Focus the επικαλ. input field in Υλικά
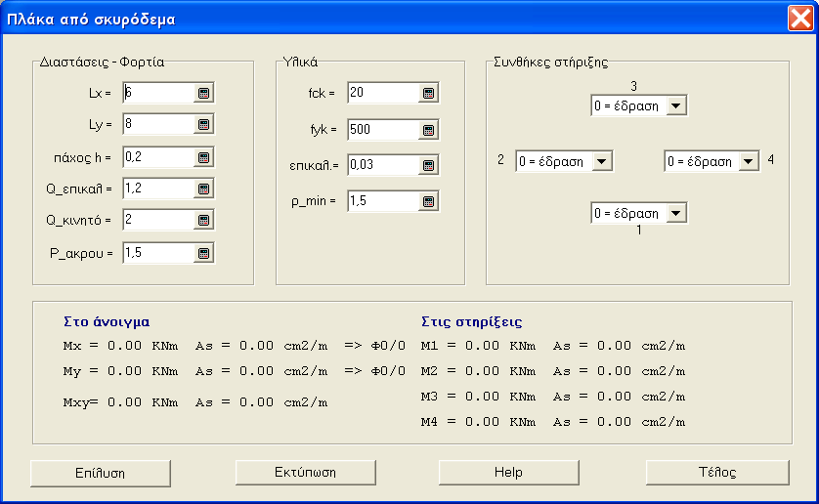Viewport: 819px width, 504px height. (383, 165)
